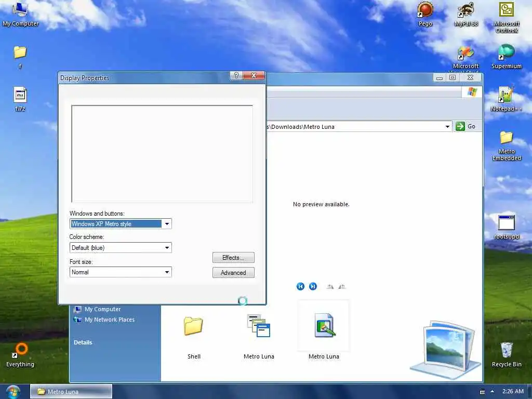The image size is (532, 399).
Task: Open Microsoft Outlook desktop icon
Action: [x=507, y=17]
